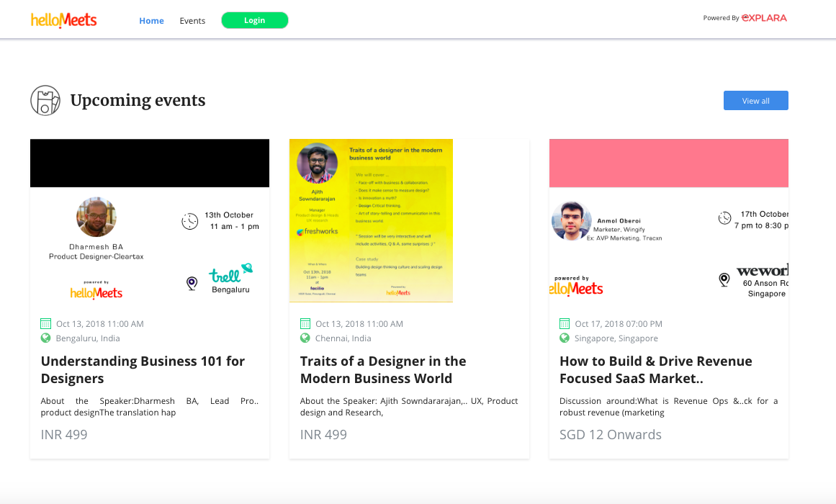Viewport: 836px width, 504px height.
Task: Click the globe icon beside Singapore, Singapore
Action: tap(565, 338)
